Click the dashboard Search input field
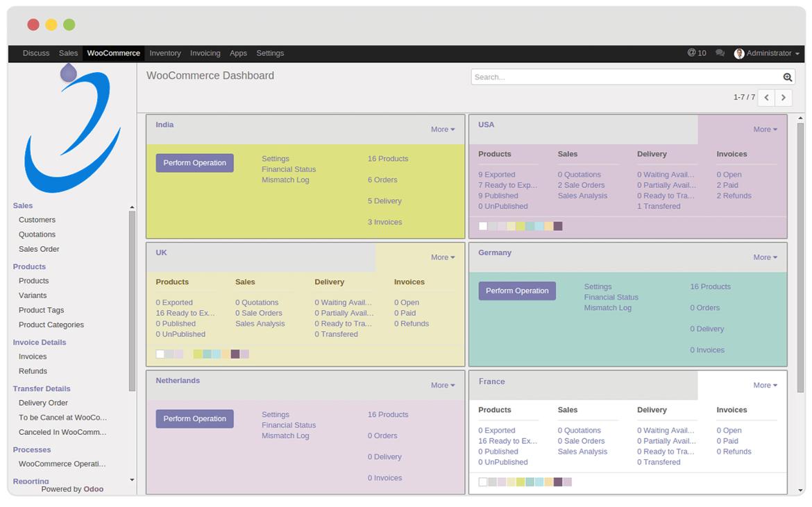812x507 pixels. (x=625, y=78)
